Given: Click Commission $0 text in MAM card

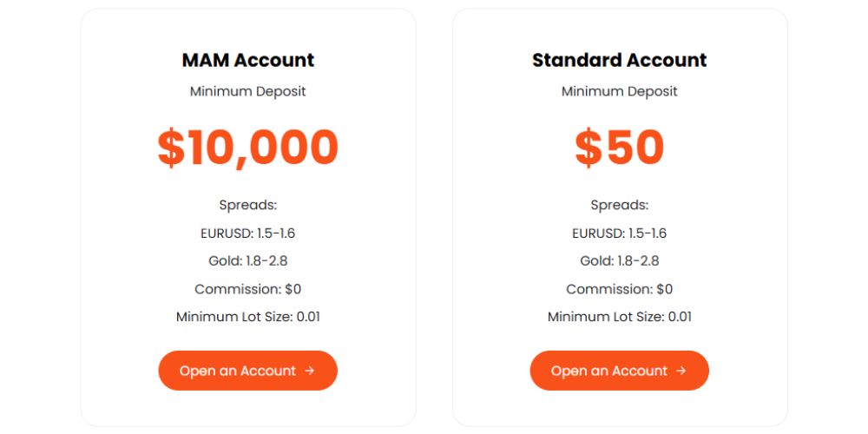Looking at the screenshot, I should (x=248, y=289).
